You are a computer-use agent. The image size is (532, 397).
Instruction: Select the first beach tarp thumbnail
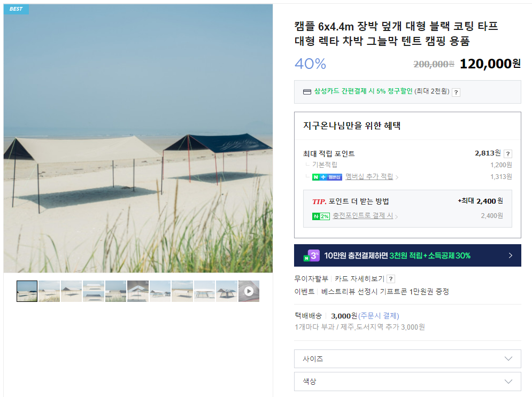[27, 291]
